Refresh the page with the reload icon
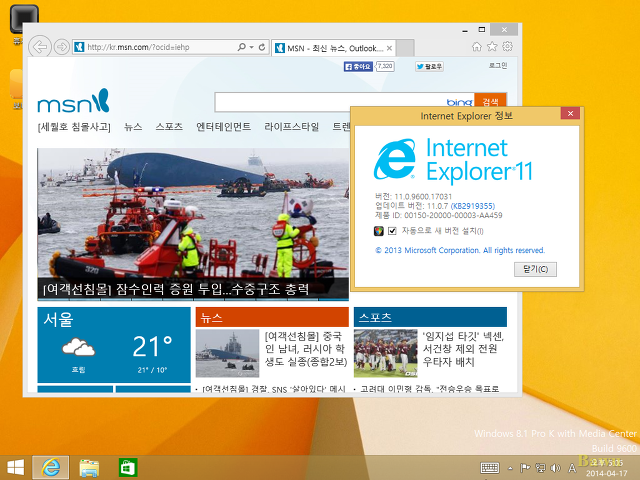640x480 pixels. pos(262,47)
